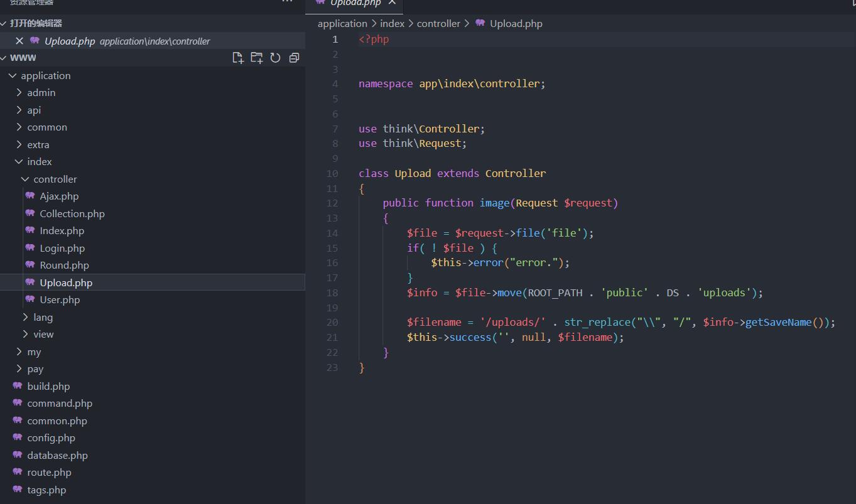Close the Upload.php editor tab
This screenshot has width=856, height=504.
point(392,3)
